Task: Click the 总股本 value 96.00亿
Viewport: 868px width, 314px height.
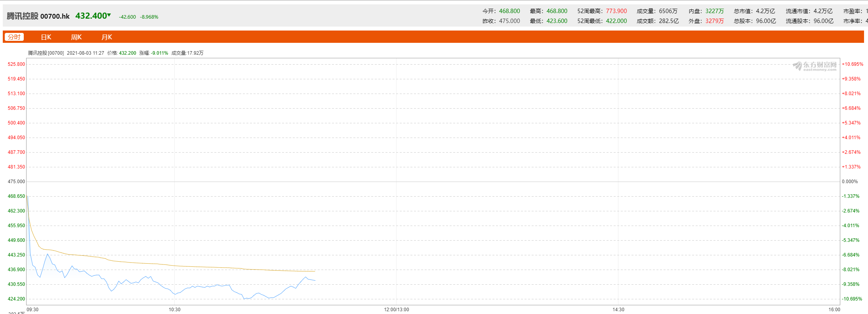Action: (766, 21)
